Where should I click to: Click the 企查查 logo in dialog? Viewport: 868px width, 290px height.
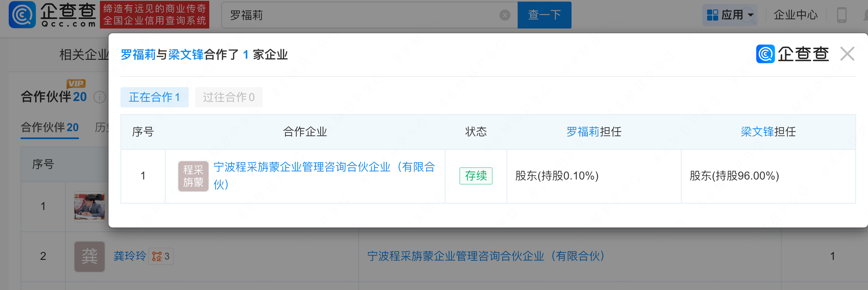[792, 54]
